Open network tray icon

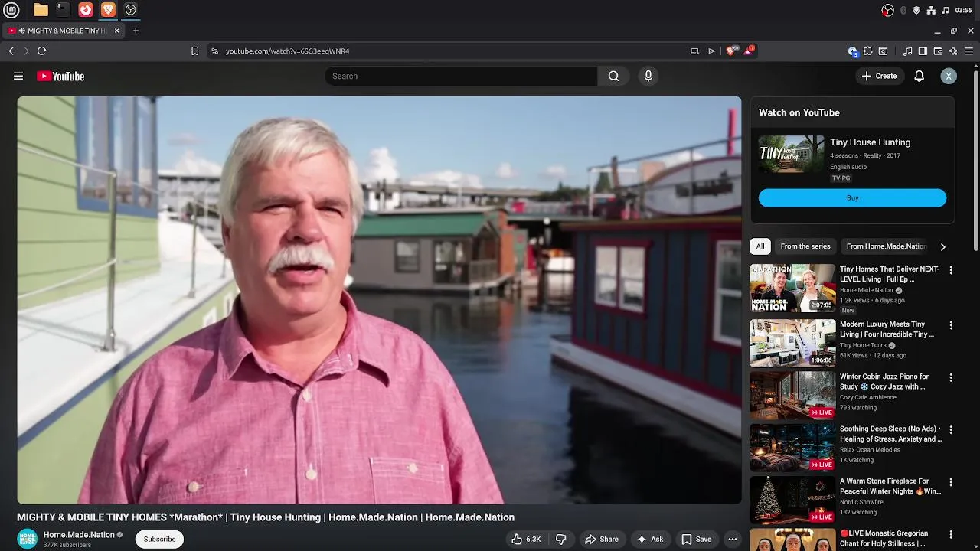[931, 10]
